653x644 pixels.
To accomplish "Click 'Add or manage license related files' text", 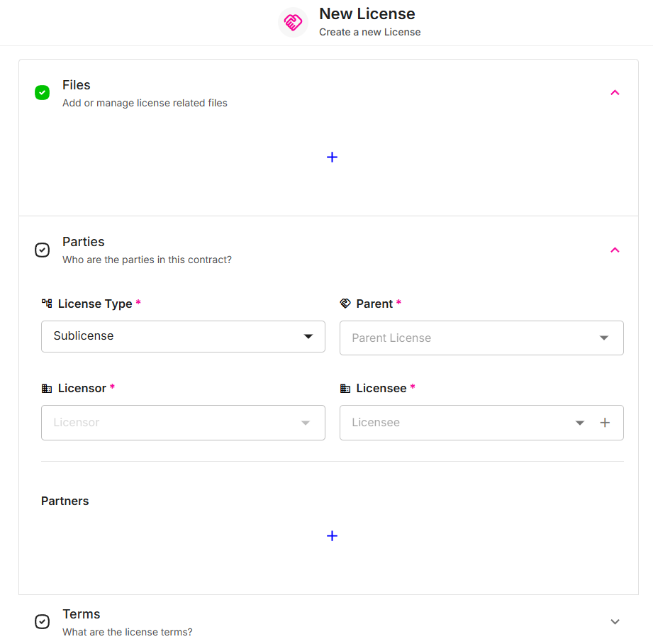I will [x=145, y=103].
